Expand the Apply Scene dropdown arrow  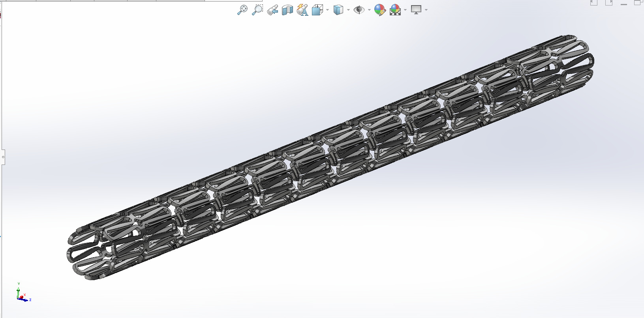[406, 10]
